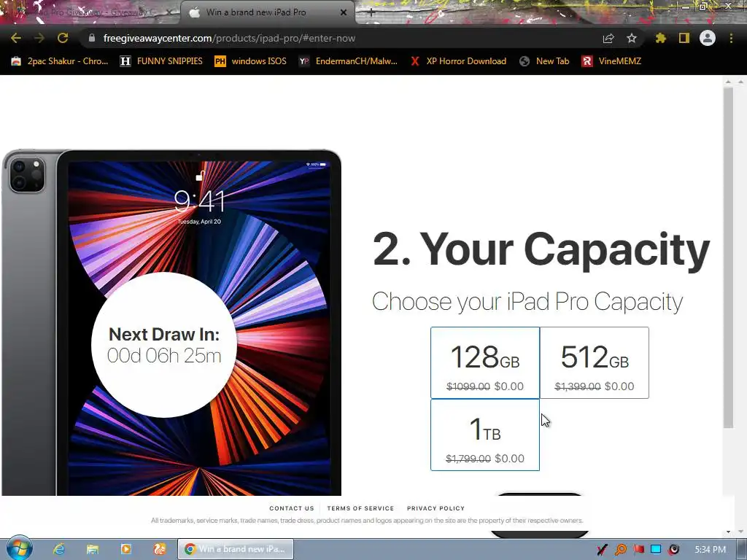This screenshot has width=747, height=560.
Task: Close the 'Win a brand new iPad Pro' tab
Action: click(x=344, y=12)
